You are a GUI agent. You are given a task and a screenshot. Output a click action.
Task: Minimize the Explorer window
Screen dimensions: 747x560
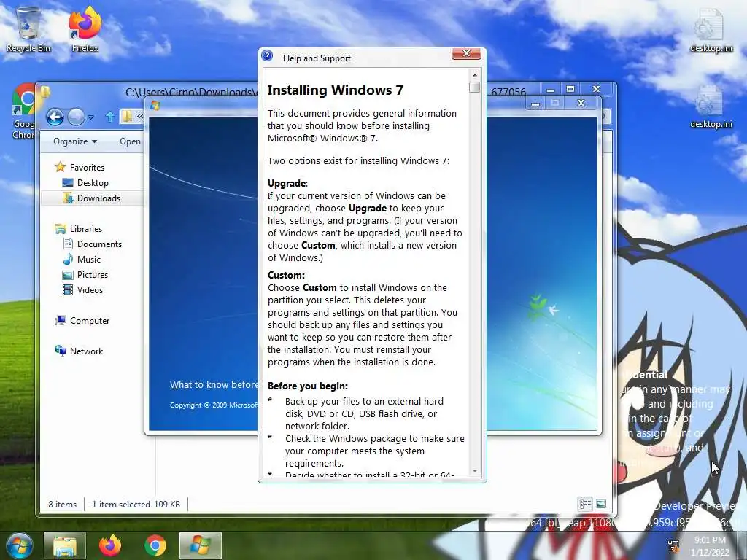[x=551, y=90]
